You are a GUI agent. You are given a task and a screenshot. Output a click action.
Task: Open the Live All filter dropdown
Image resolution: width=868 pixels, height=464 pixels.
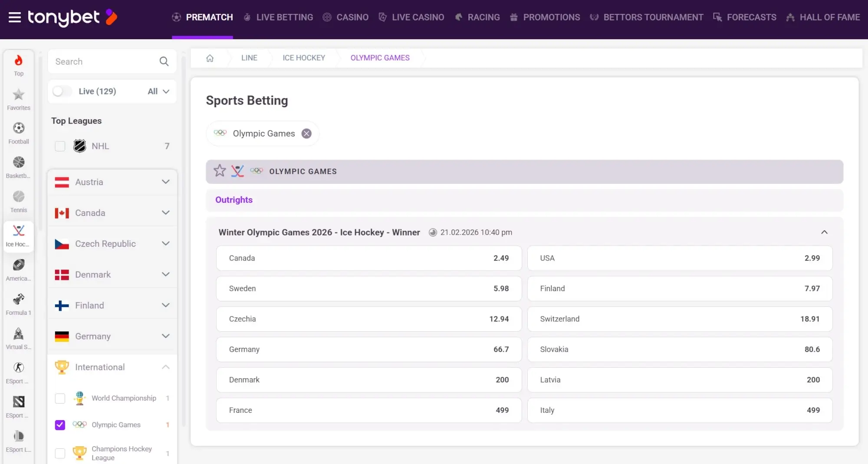(158, 91)
